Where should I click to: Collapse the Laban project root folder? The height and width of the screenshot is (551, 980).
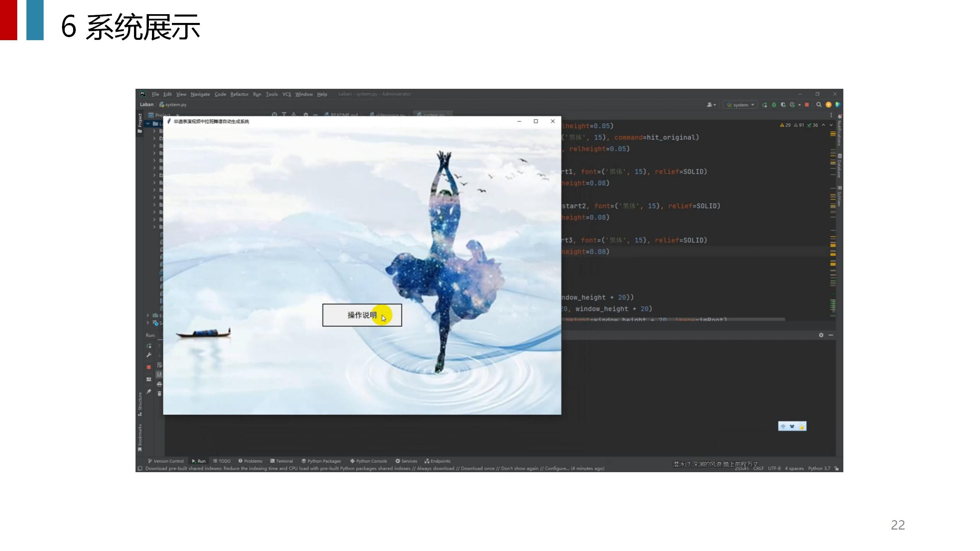[x=148, y=124]
